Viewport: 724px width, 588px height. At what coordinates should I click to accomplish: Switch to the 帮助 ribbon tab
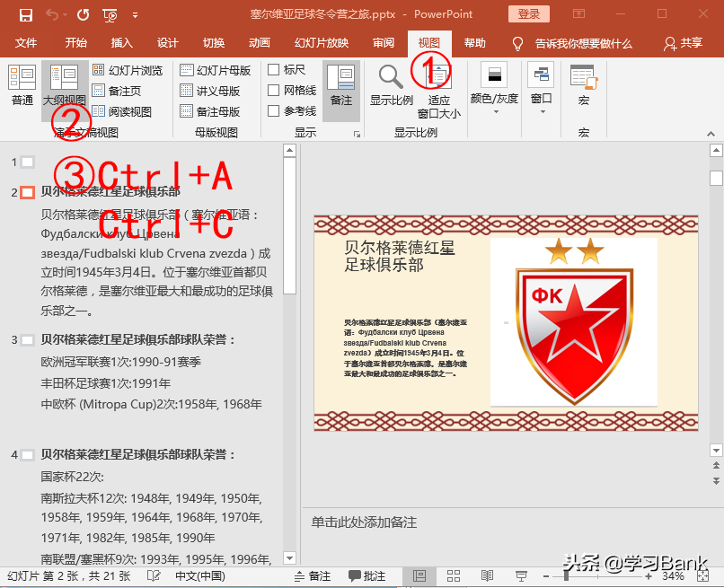coord(475,43)
